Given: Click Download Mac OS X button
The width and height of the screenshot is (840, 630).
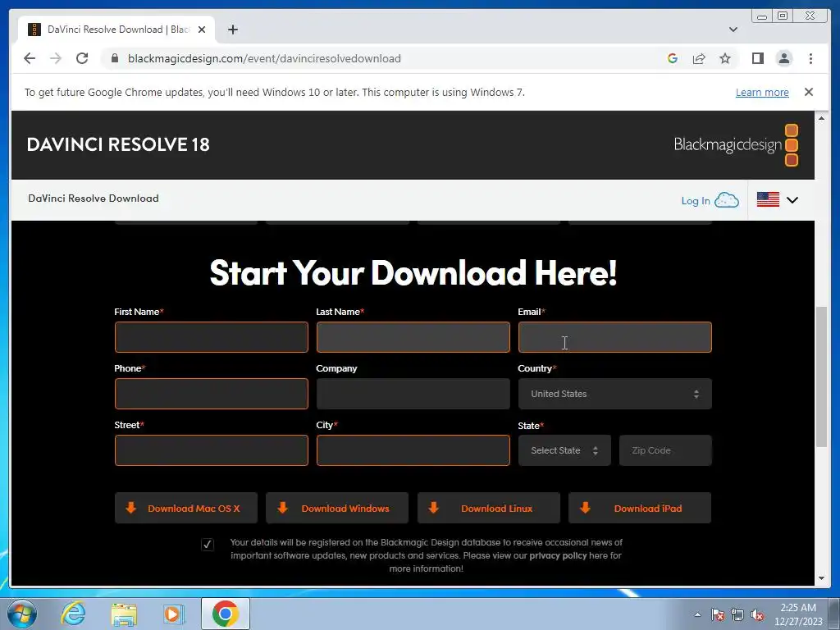Looking at the screenshot, I should 186,508.
